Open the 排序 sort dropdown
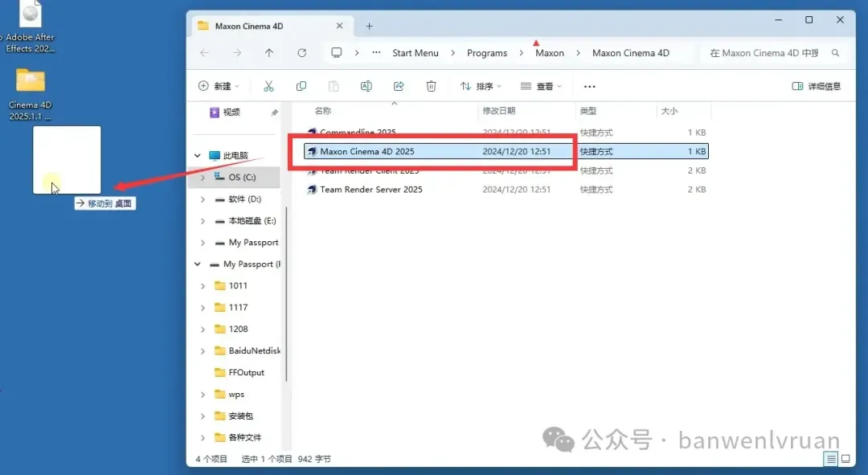This screenshot has width=868, height=475. 481,86
